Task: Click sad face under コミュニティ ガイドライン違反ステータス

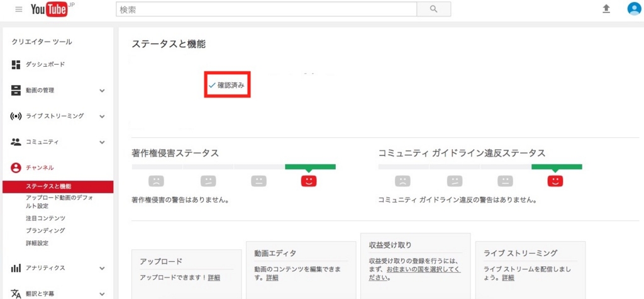Action: (x=402, y=181)
